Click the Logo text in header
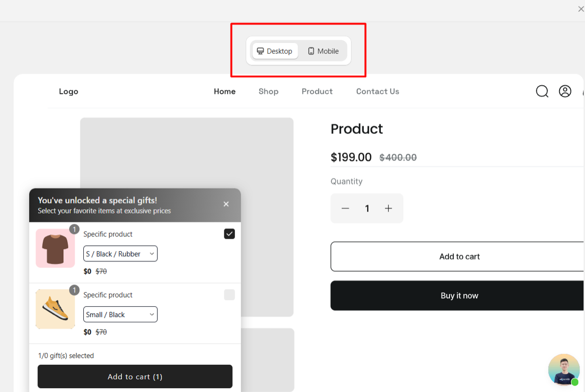 [69, 92]
